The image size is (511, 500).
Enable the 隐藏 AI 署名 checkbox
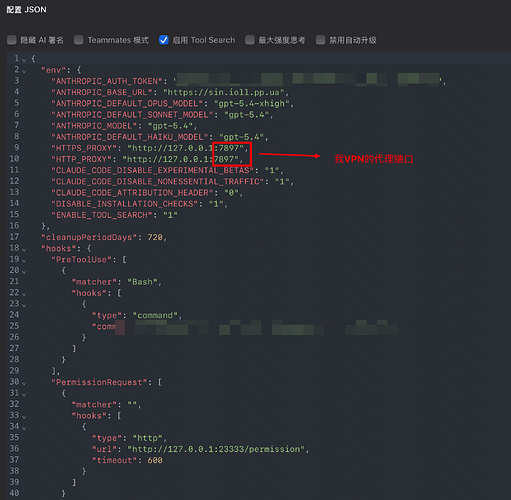(x=12, y=40)
